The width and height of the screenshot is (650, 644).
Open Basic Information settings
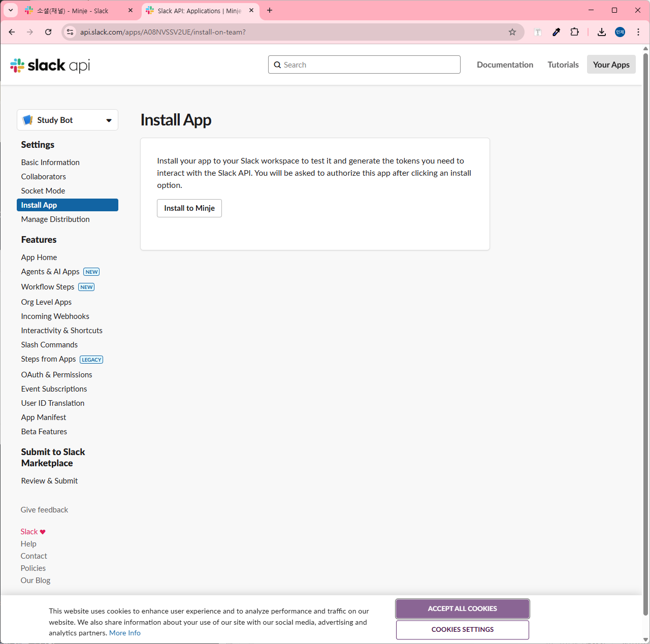(50, 163)
